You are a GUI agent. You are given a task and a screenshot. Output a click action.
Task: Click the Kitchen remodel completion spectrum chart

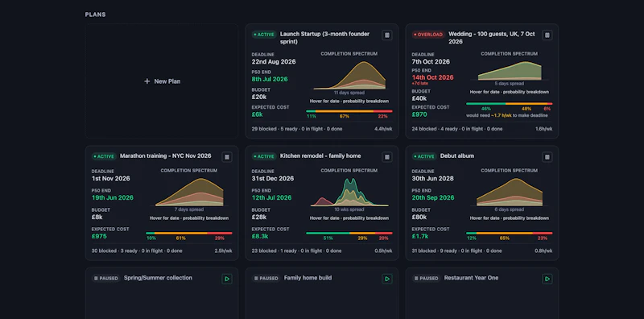(349, 192)
